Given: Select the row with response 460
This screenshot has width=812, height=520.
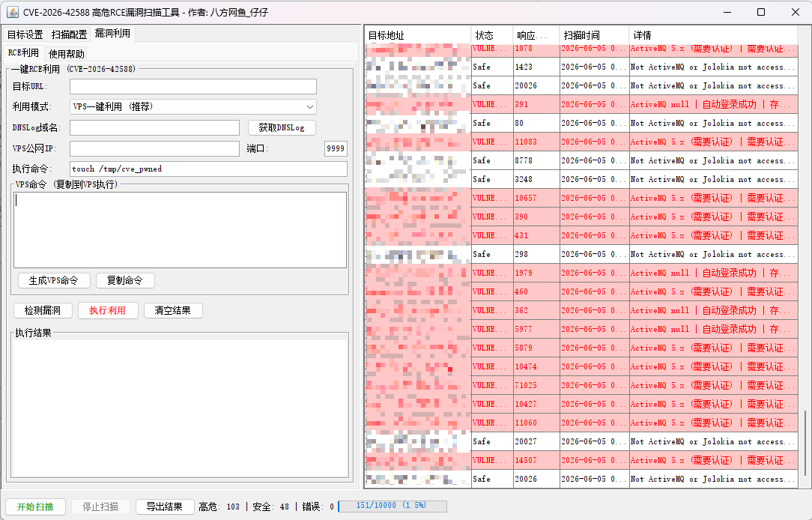Looking at the screenshot, I should [x=581, y=291].
